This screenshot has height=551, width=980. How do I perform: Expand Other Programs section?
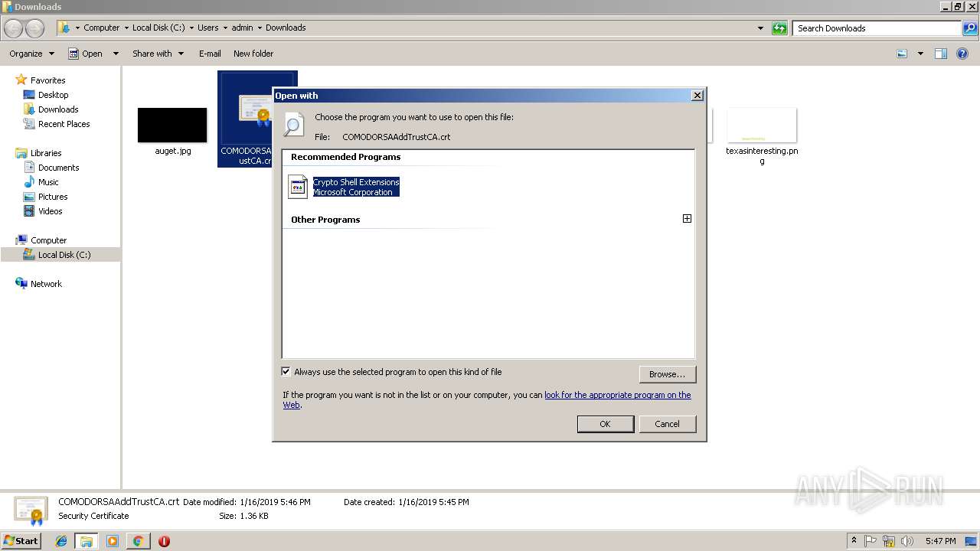pyautogui.click(x=687, y=219)
